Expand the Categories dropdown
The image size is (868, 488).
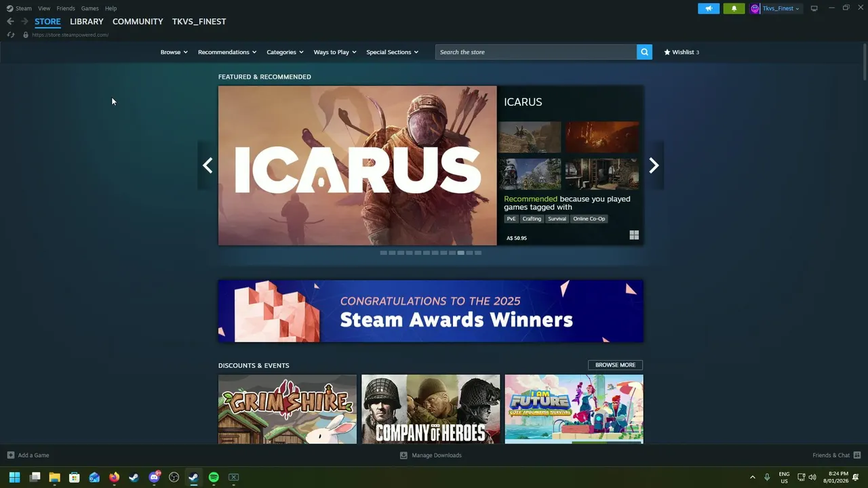pos(285,52)
